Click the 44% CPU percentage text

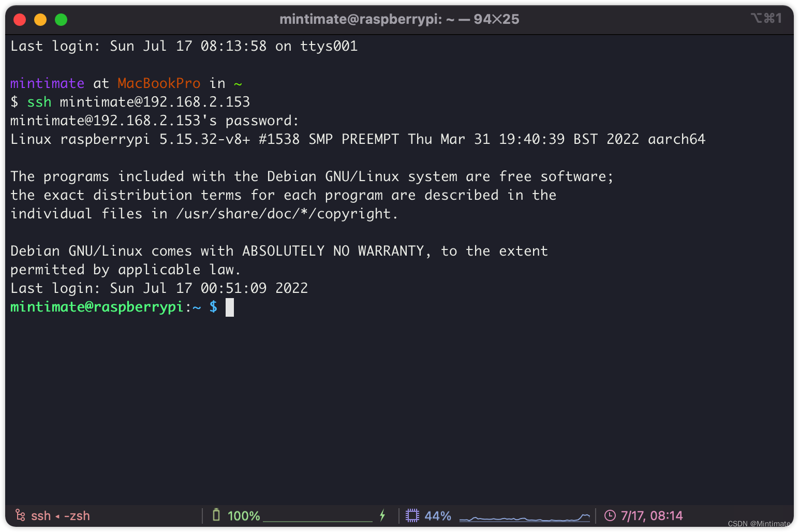point(437,515)
